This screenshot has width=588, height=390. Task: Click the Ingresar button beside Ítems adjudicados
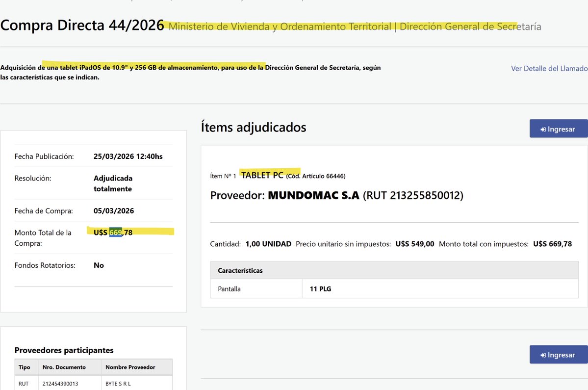coord(559,129)
